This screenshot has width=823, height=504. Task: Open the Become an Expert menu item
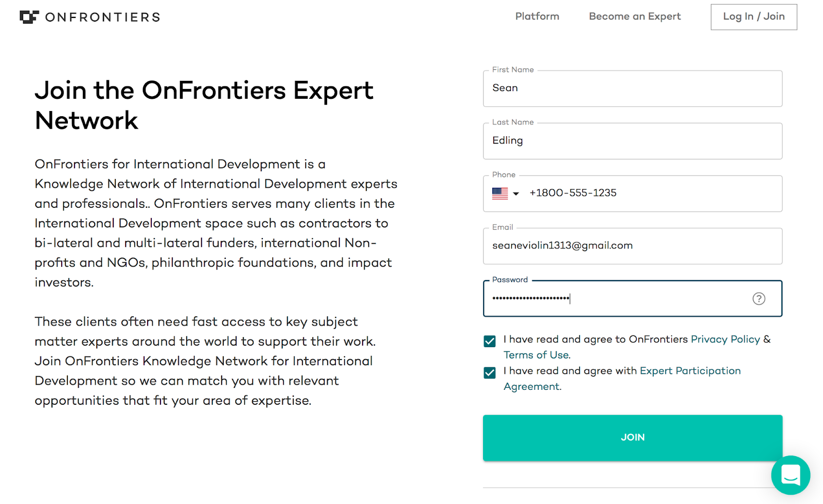click(x=635, y=16)
